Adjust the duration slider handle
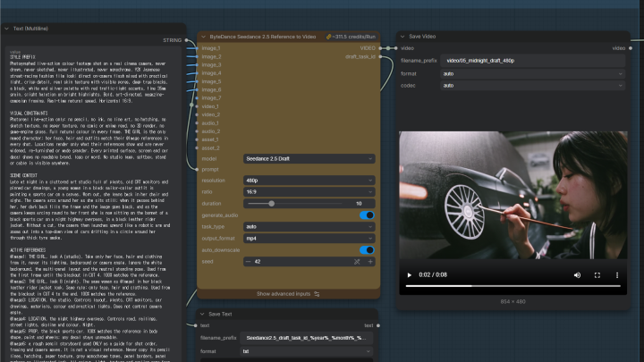This screenshot has width=644, height=362. point(272,204)
